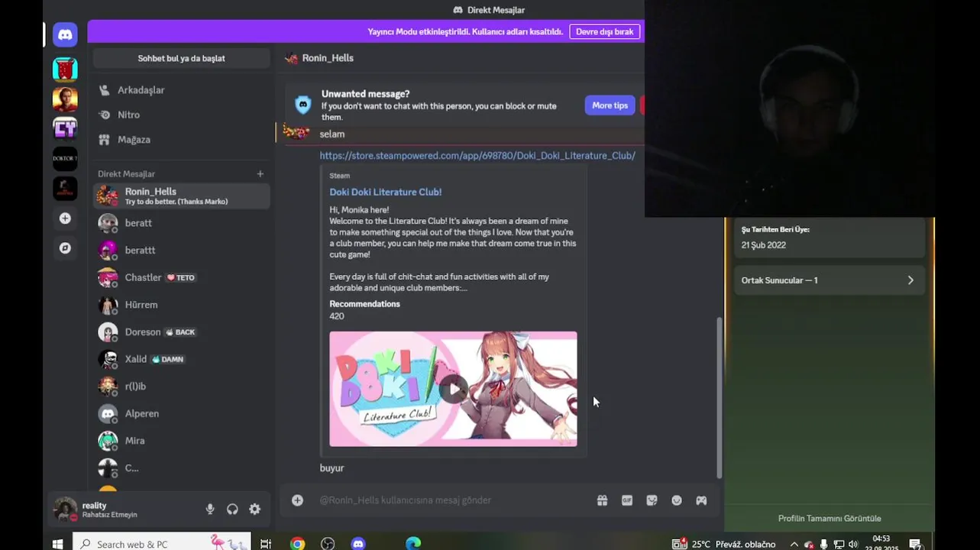Click 'Profilin Tamamını Görüntüle' link
This screenshot has width=980, height=550.
pos(829,519)
